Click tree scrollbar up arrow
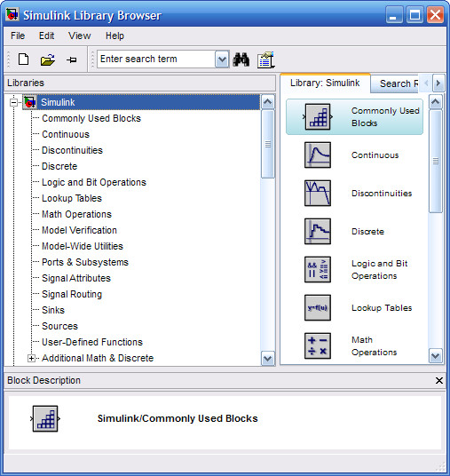The height and width of the screenshot is (476, 450). pyautogui.click(x=268, y=102)
